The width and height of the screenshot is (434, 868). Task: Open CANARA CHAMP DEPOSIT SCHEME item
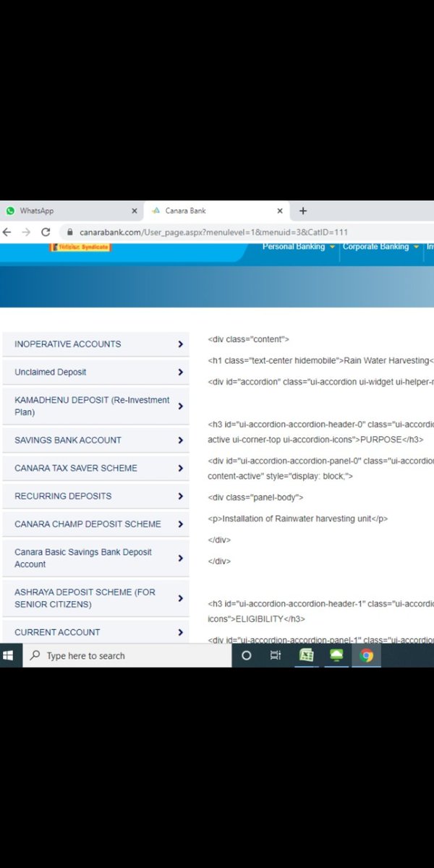95,524
